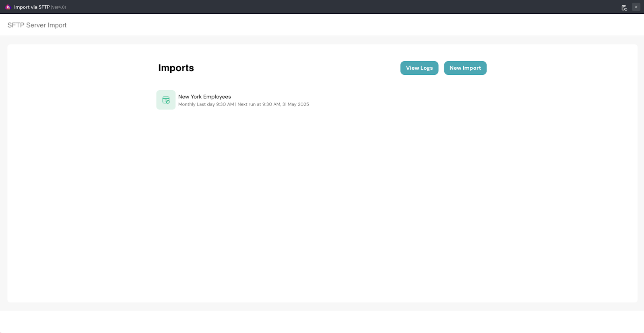Click the word Logs on View Logs button

point(427,68)
